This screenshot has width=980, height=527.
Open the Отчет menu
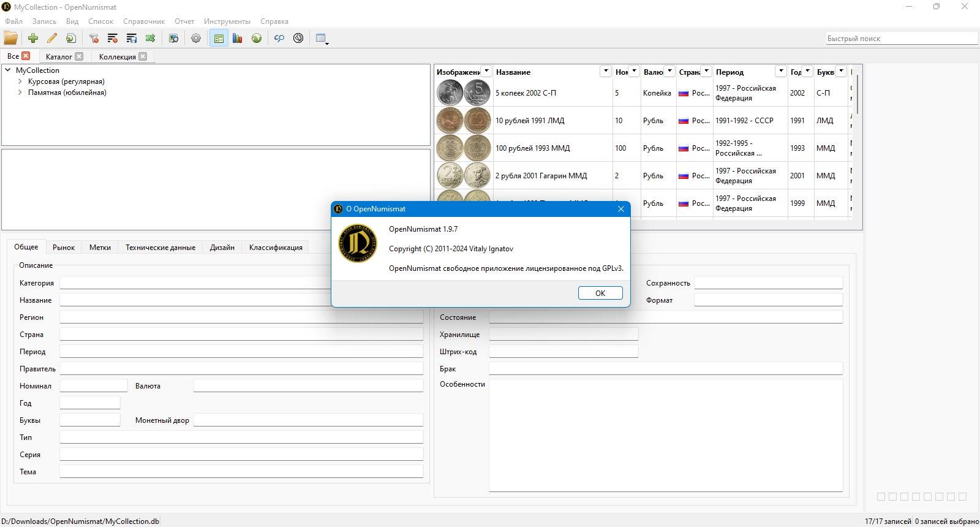pyautogui.click(x=184, y=21)
